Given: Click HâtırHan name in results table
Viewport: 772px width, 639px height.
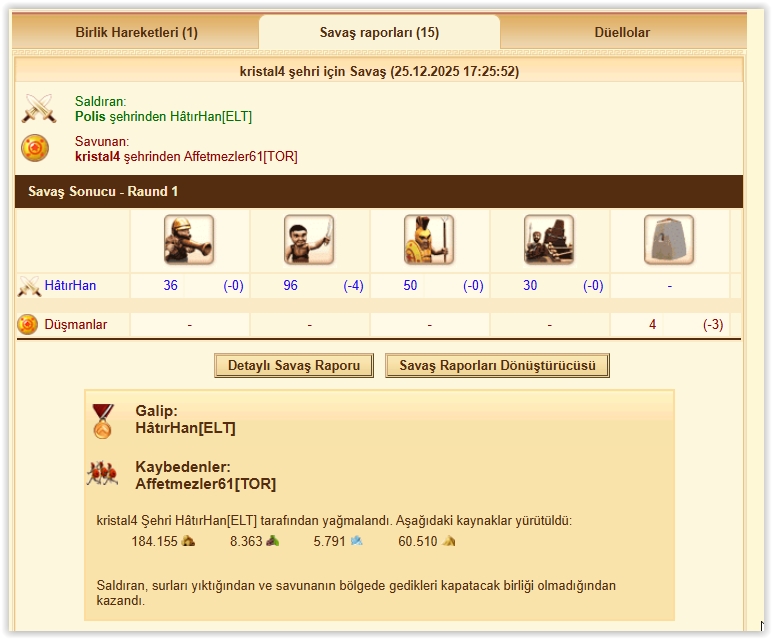Looking at the screenshot, I should click(70, 286).
